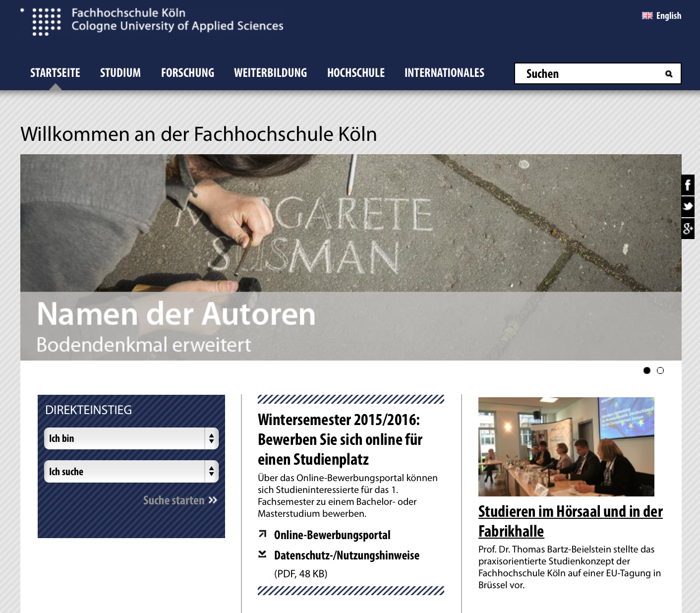
Task: Open the Internationales menu
Action: click(445, 73)
